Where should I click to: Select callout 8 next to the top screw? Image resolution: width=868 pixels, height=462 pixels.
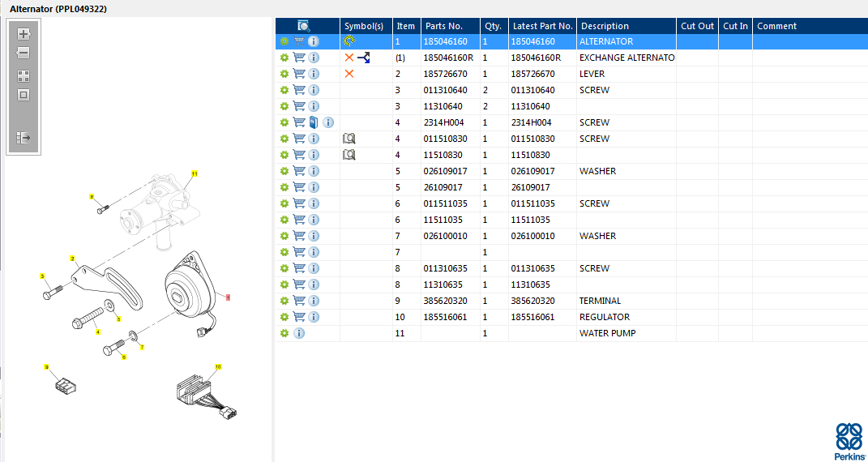point(92,196)
